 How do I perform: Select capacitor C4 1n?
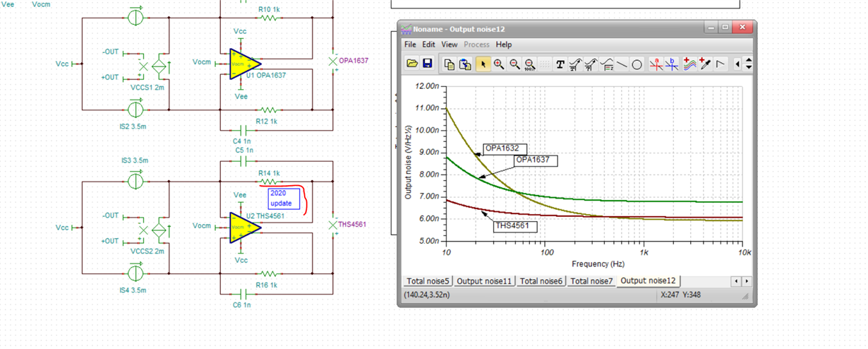point(243,131)
